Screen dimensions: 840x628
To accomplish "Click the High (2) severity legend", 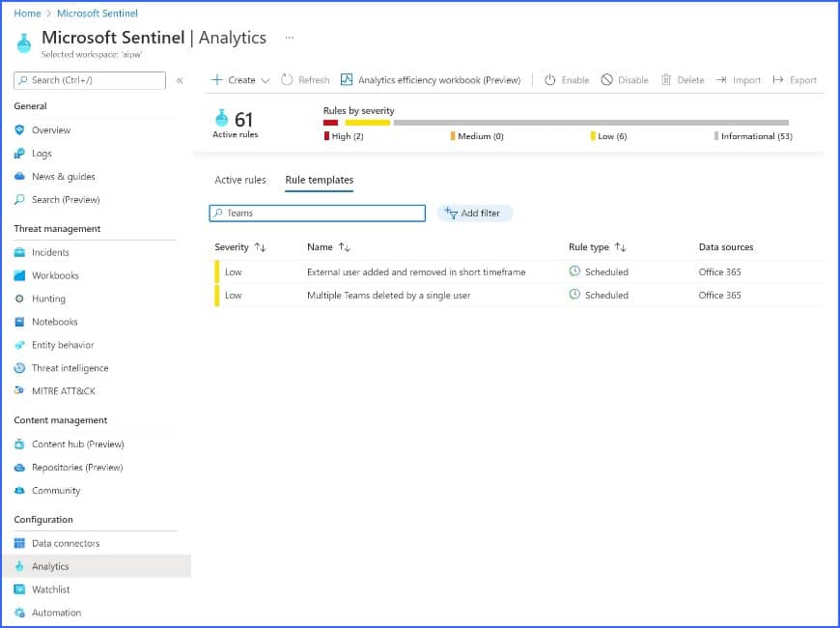I will click(344, 136).
